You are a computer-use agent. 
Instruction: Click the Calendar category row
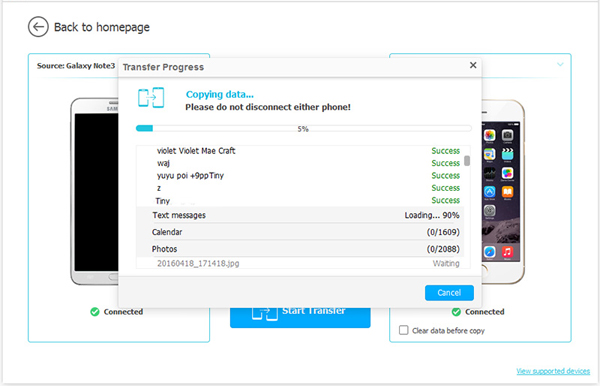[300, 232]
